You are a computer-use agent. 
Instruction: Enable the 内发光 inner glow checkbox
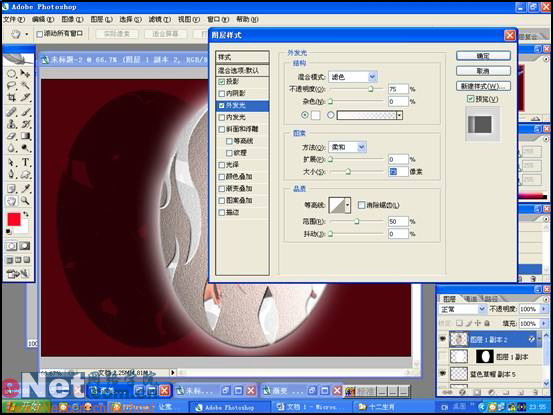pyautogui.click(x=221, y=117)
